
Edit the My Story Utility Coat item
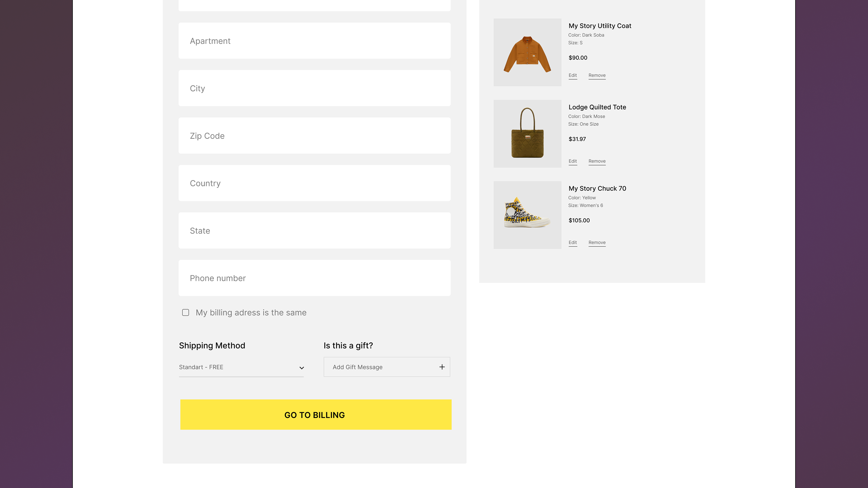[x=573, y=75]
